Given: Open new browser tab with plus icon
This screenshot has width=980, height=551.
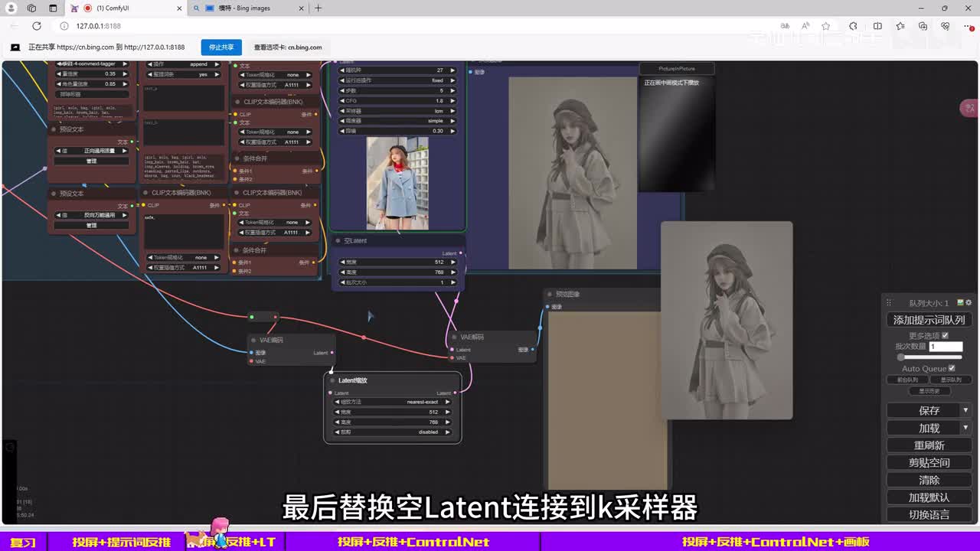Looking at the screenshot, I should coord(318,8).
